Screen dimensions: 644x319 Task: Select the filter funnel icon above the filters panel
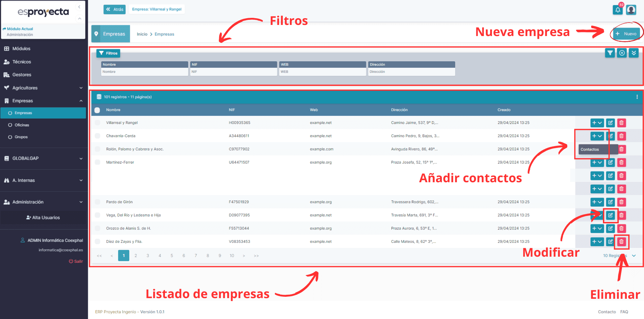click(610, 53)
